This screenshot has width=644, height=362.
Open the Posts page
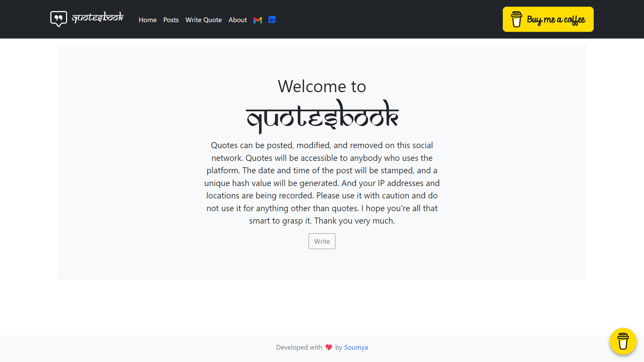click(x=171, y=20)
